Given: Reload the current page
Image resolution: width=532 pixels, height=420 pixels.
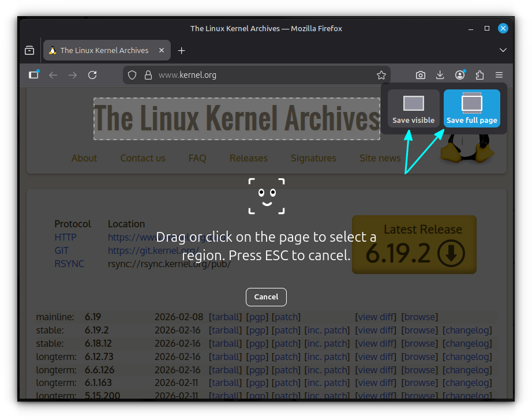Looking at the screenshot, I should point(92,75).
